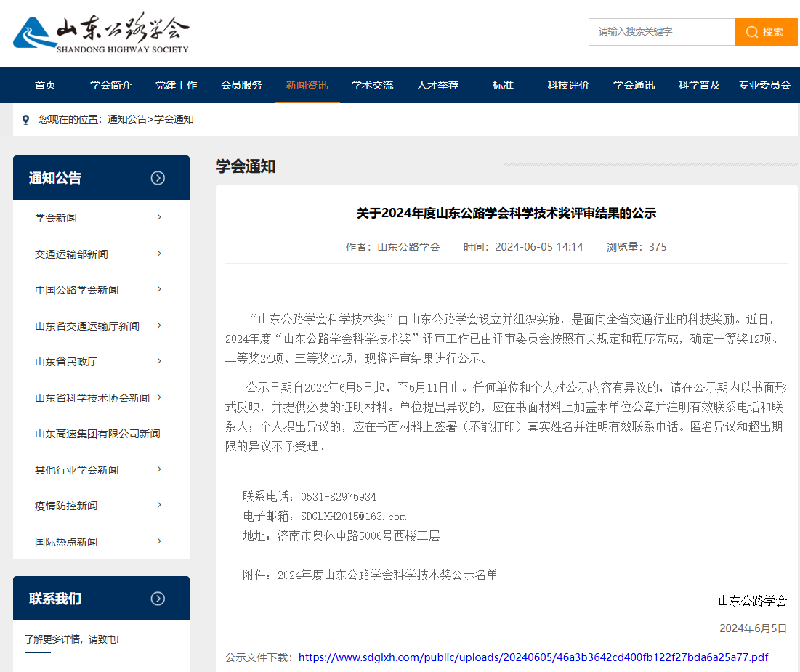
Task: Click the 联系我们 sidebar header
Action: coord(101,599)
